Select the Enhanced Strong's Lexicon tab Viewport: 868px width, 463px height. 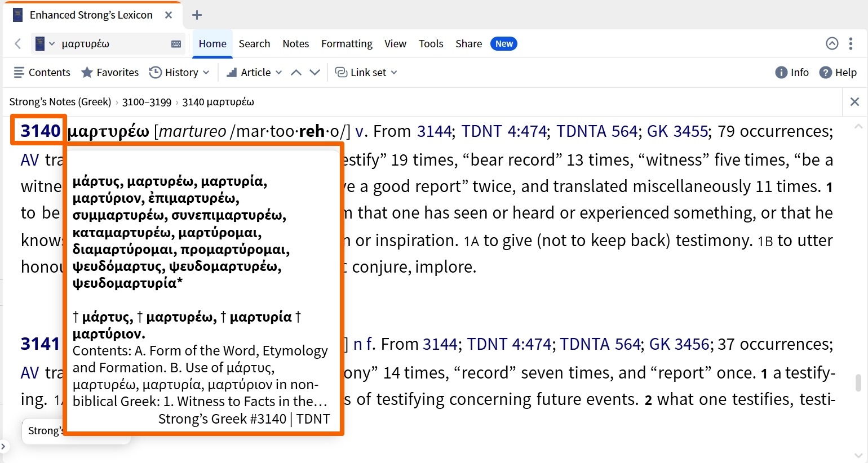point(91,15)
